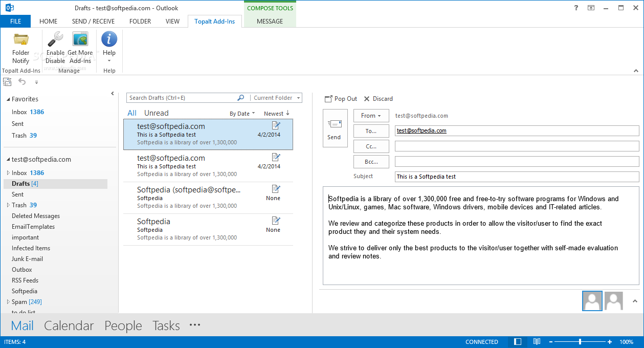Viewport: 644px width, 348px height.
Task: Open the Infected Items folder
Action: coord(31,248)
